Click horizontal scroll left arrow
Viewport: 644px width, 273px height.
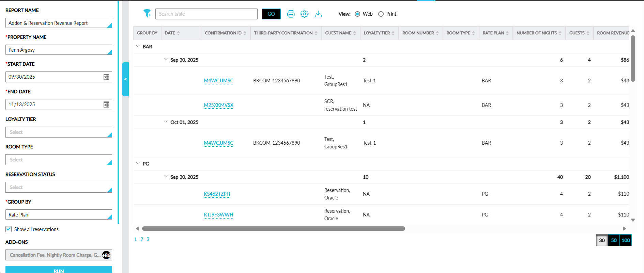point(137,229)
